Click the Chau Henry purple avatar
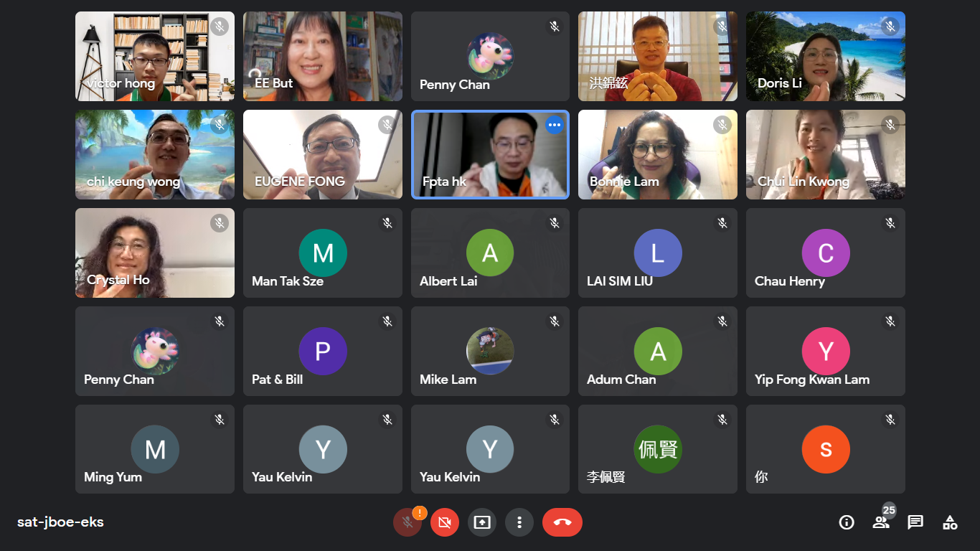980x551 pixels. [x=826, y=253]
